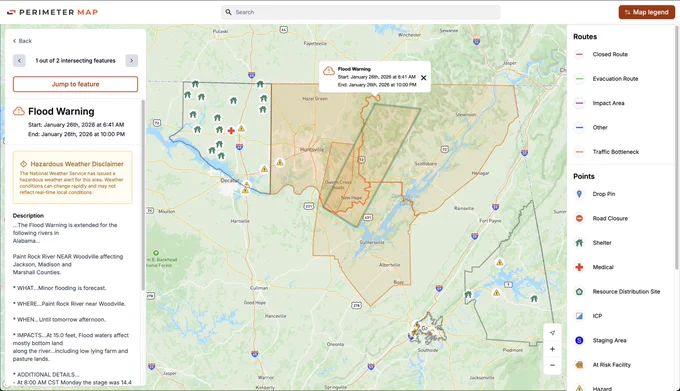The width and height of the screenshot is (680, 391).
Task: Click Resource Distribution Site legend icon
Action: [x=579, y=292]
